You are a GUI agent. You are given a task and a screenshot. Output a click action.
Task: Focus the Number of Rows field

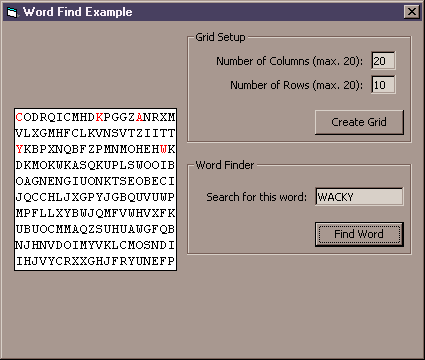pos(383,85)
